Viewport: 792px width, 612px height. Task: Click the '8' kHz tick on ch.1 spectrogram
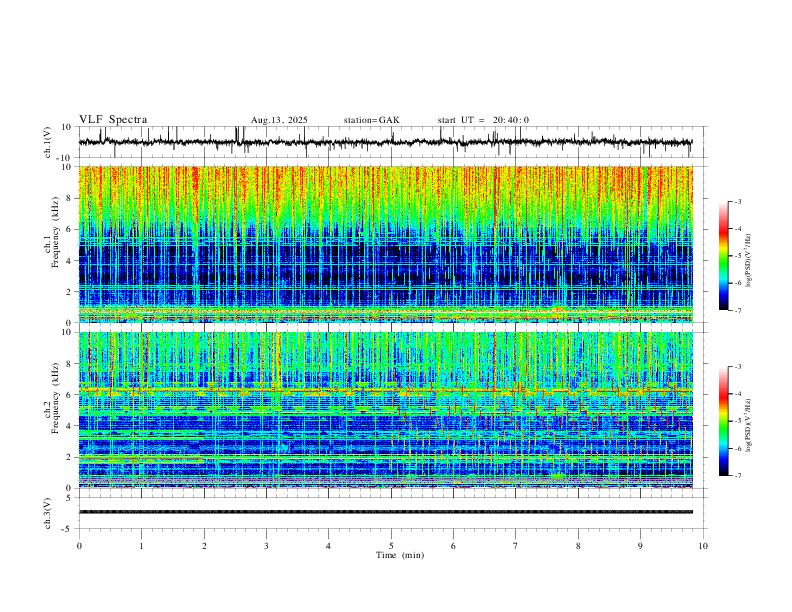pos(70,198)
